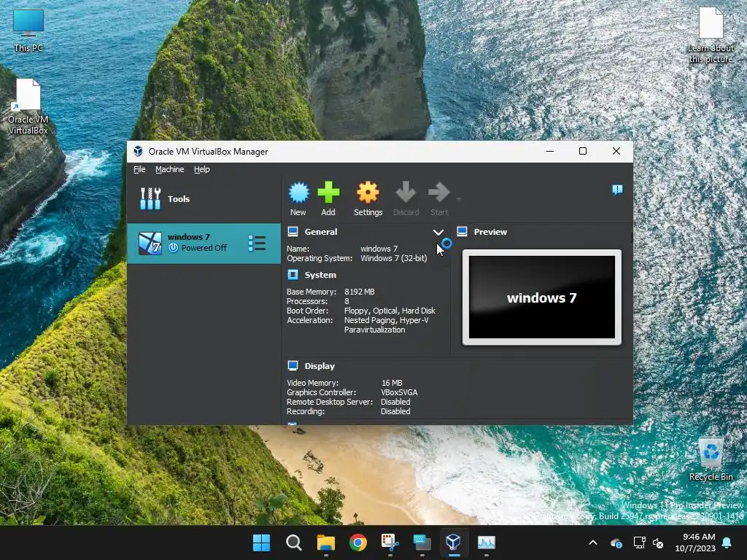Click the System section header

point(320,275)
